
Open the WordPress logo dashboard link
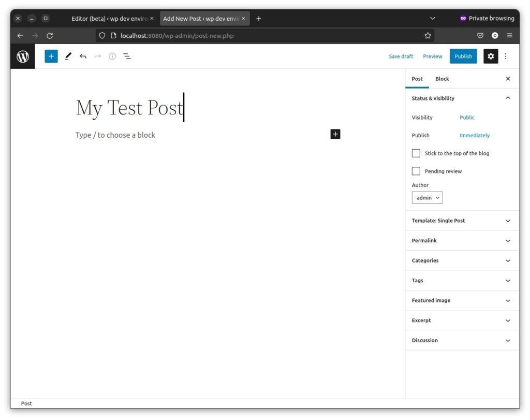[23, 56]
